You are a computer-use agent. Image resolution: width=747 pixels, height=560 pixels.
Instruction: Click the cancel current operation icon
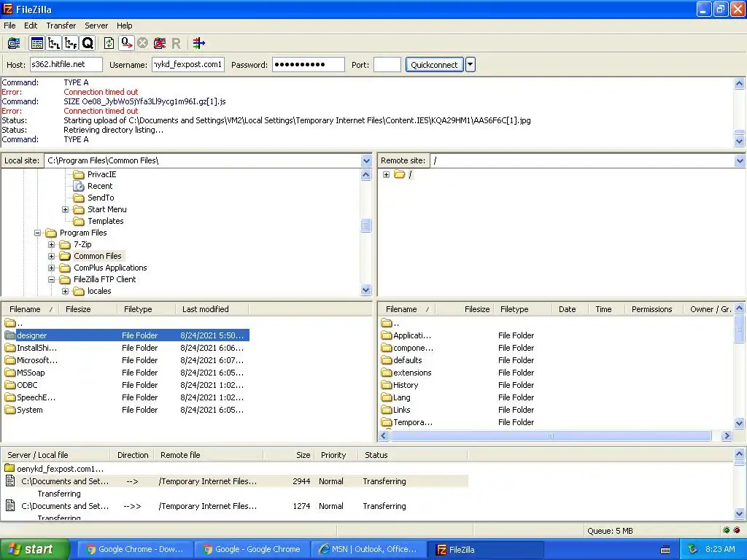coord(142,43)
